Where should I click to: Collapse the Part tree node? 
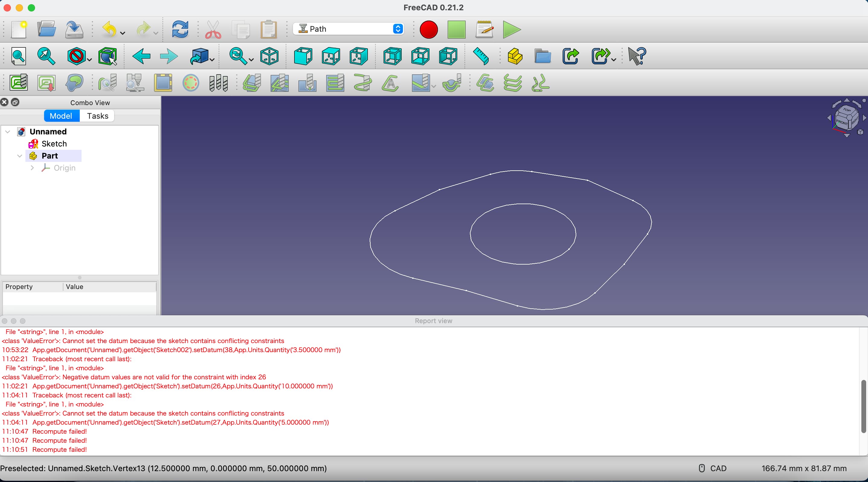(x=20, y=156)
